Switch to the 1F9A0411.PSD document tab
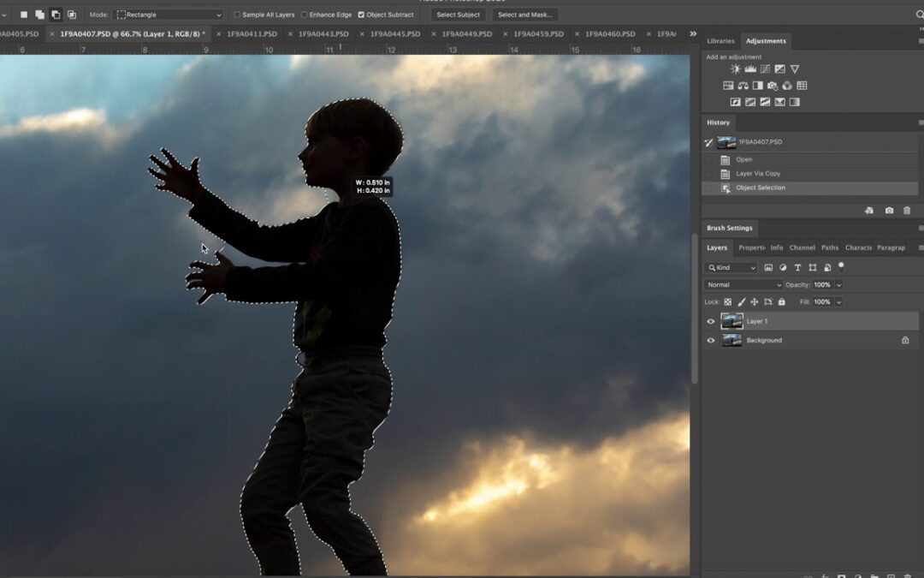 coord(252,34)
